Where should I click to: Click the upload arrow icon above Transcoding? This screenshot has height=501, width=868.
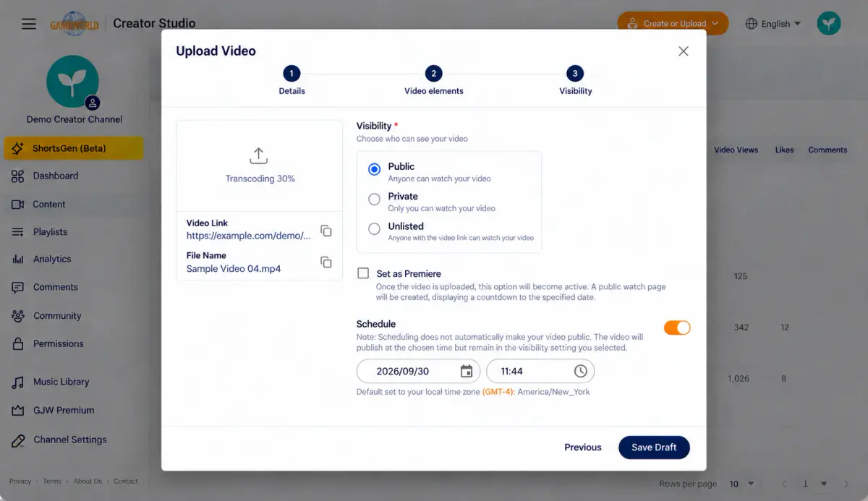pos(259,155)
